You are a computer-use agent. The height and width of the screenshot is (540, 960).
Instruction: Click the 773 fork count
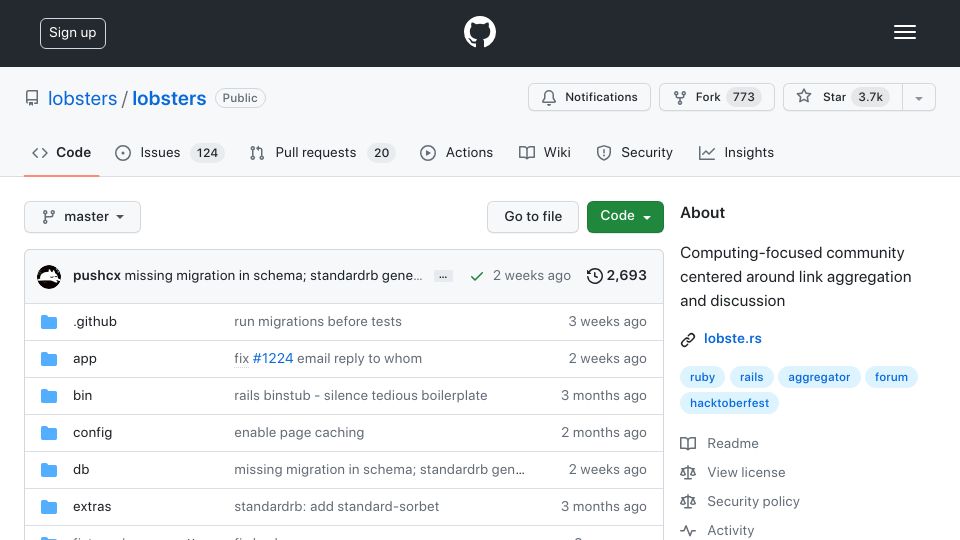coord(743,97)
